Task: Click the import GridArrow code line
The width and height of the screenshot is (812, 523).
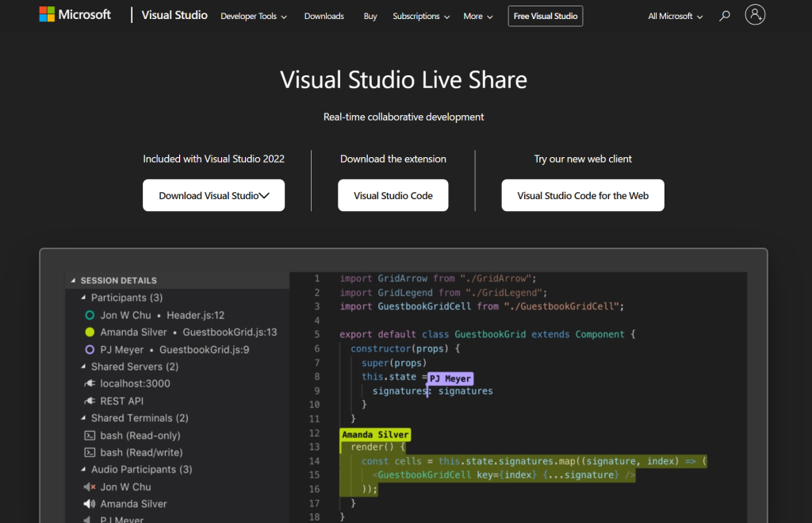Action: pyautogui.click(x=438, y=279)
